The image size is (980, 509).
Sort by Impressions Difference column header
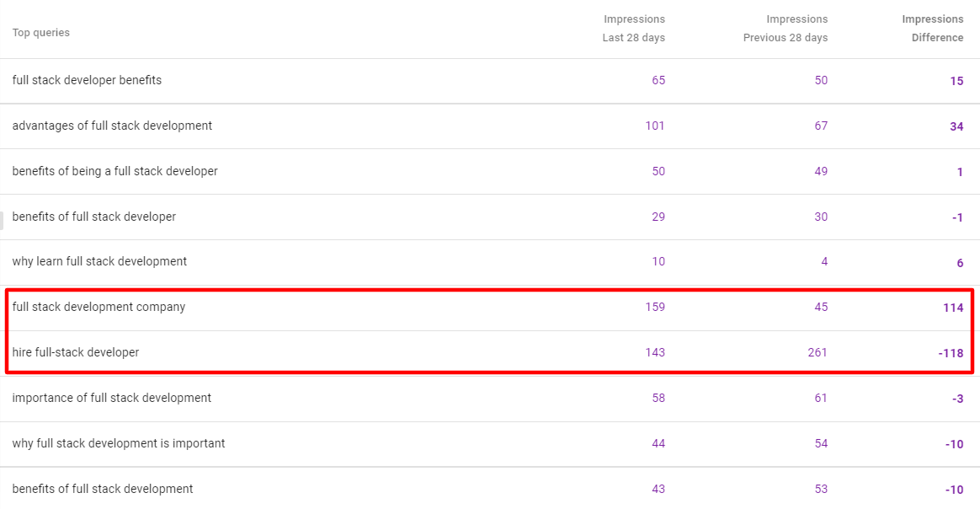click(x=932, y=29)
